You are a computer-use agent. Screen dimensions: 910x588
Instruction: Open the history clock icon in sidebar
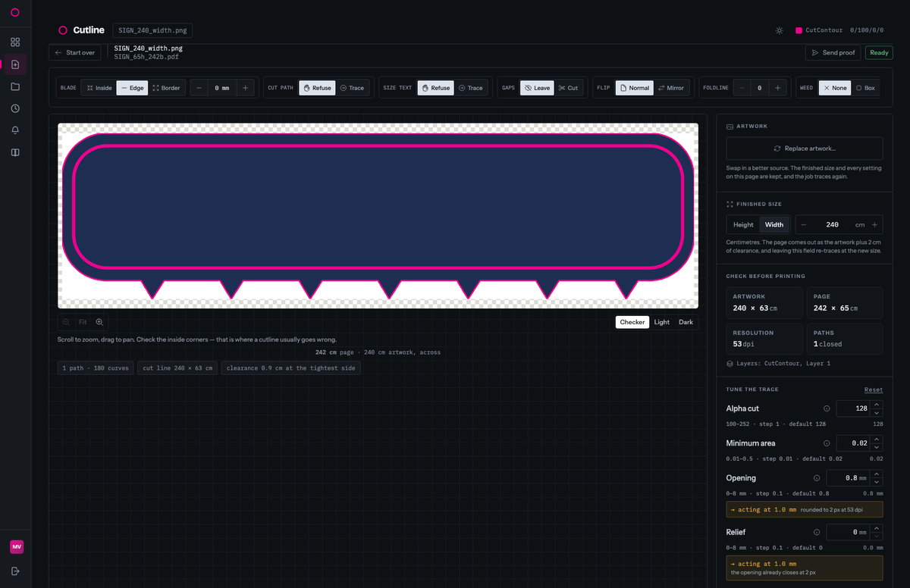tap(15, 108)
